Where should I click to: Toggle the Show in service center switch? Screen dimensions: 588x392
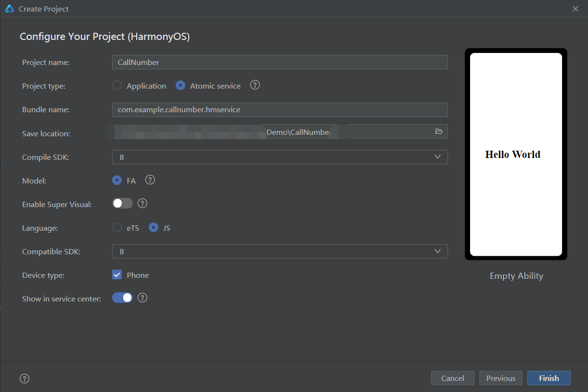point(122,298)
